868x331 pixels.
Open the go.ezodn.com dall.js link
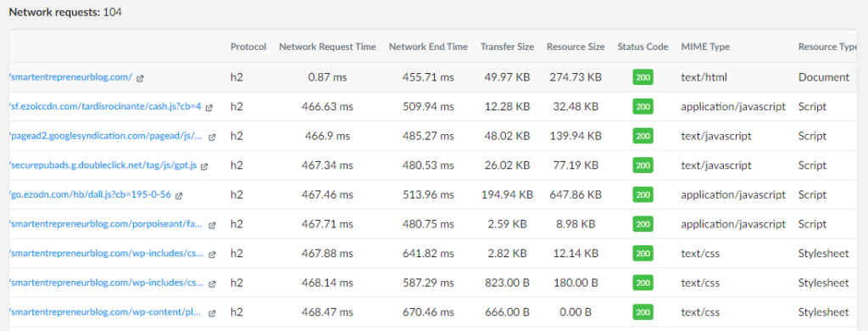click(x=90, y=194)
